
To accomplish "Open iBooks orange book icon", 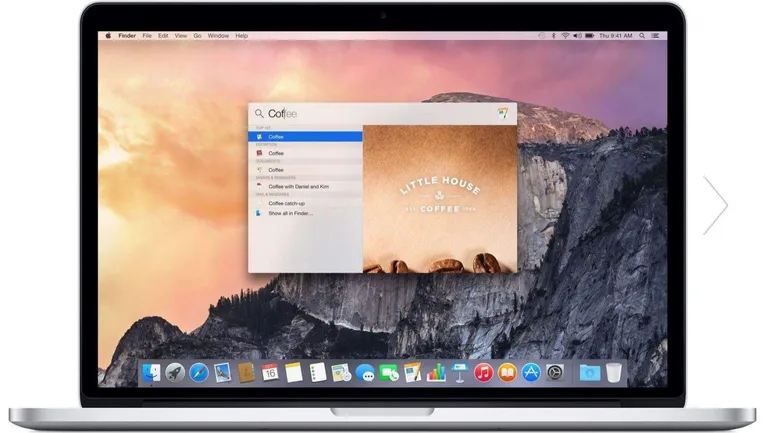I will (507, 373).
